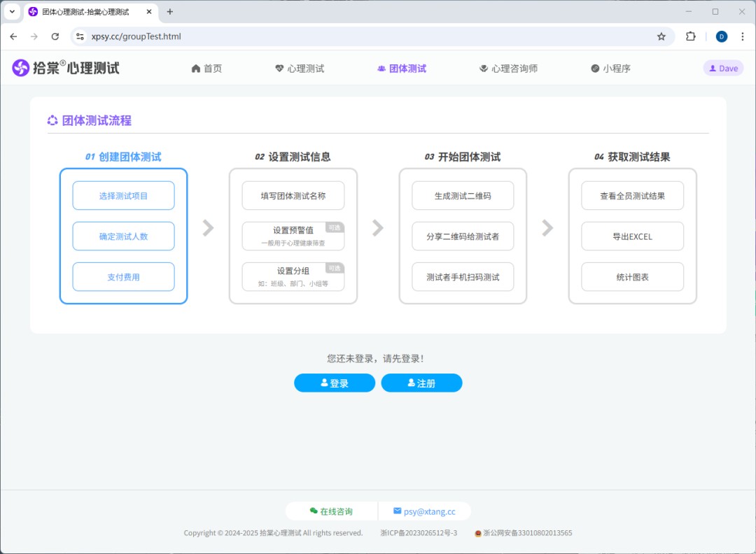Click 确定测试人数 step box

[123, 236]
